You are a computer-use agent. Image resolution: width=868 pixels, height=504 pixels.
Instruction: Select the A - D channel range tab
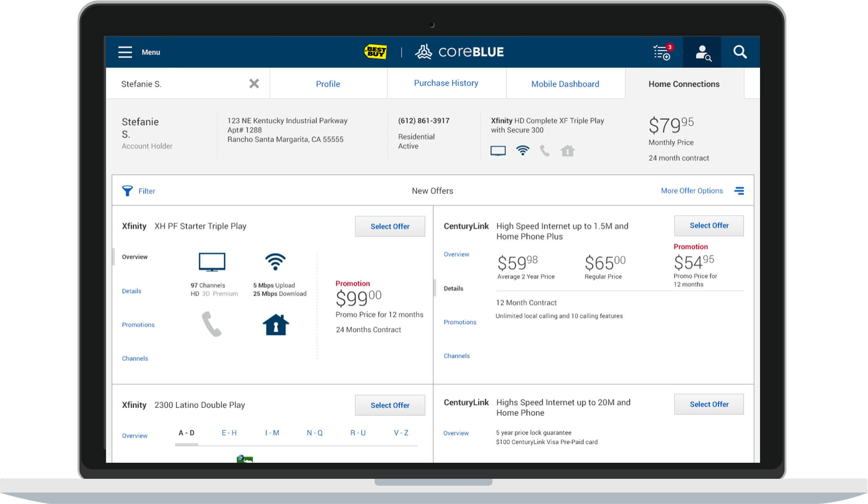point(186,433)
